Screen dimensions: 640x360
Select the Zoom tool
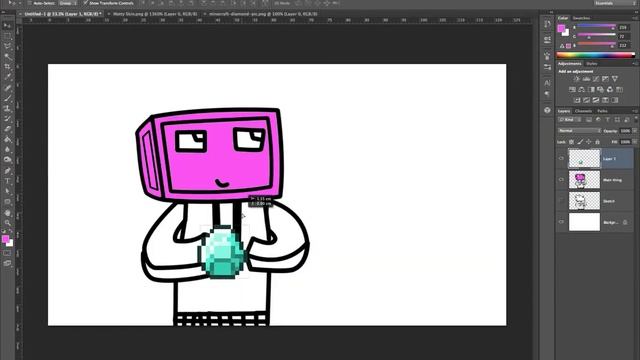[7, 223]
